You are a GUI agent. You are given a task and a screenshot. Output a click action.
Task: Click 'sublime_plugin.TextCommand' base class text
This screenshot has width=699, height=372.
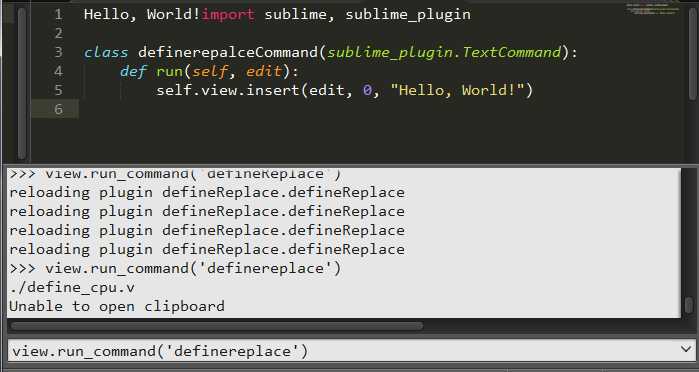pyautogui.click(x=444, y=53)
